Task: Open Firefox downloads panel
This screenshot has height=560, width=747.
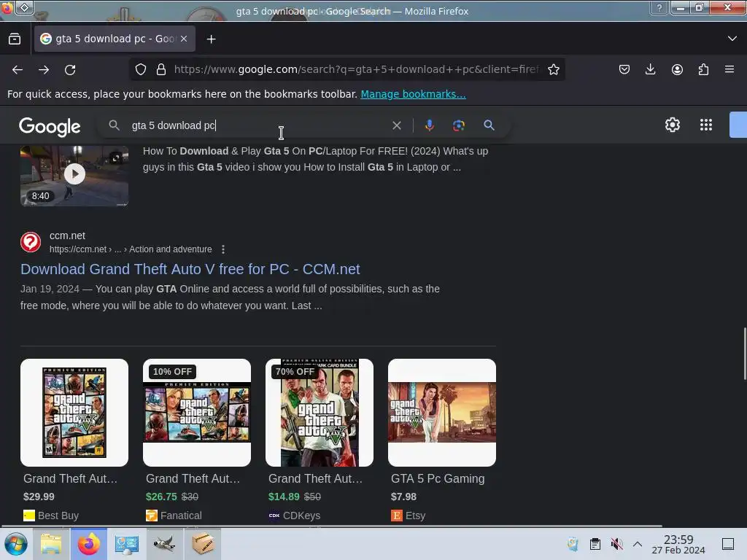Action: 650,69
